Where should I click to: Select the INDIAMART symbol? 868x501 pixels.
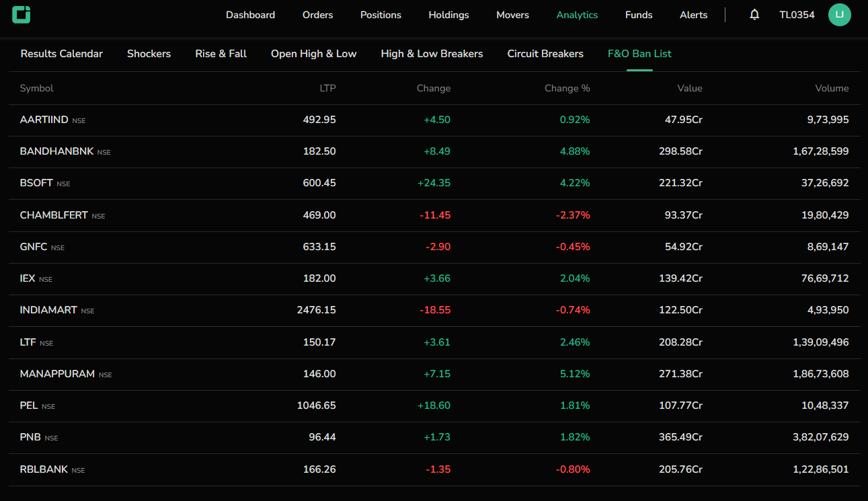point(48,310)
